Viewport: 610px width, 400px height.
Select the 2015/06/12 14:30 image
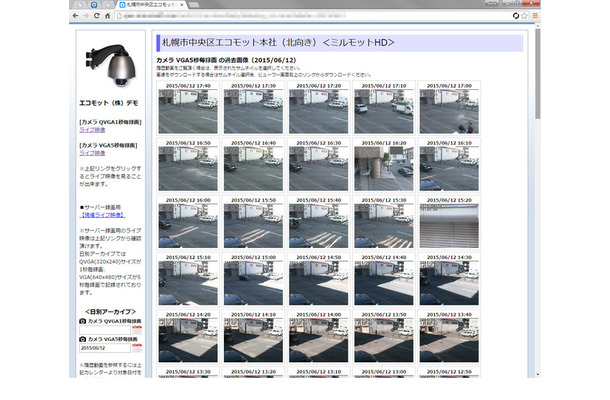click(449, 283)
